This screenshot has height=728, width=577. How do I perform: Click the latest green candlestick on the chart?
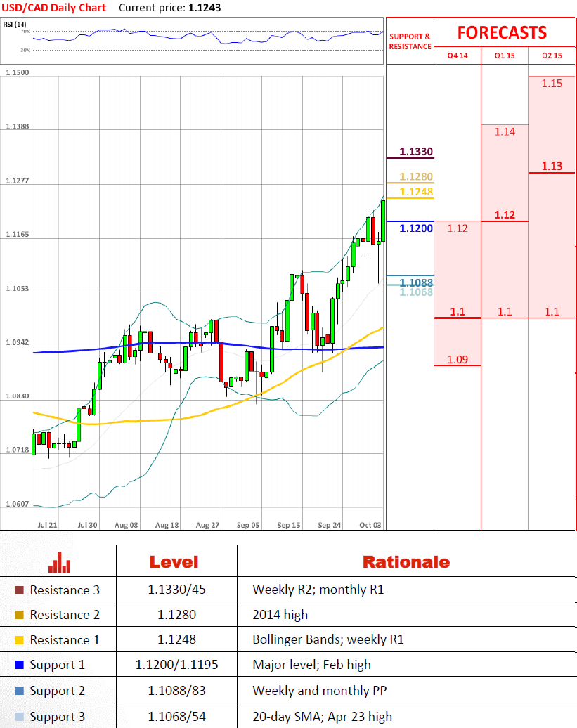click(383, 221)
